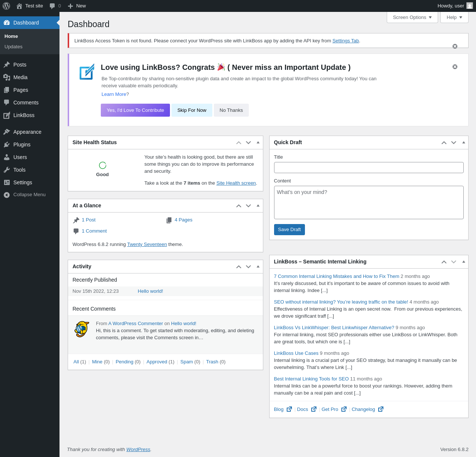Click Yes, I'd Love To Contribute button
Screen dimensions: 476x457
tap(135, 110)
